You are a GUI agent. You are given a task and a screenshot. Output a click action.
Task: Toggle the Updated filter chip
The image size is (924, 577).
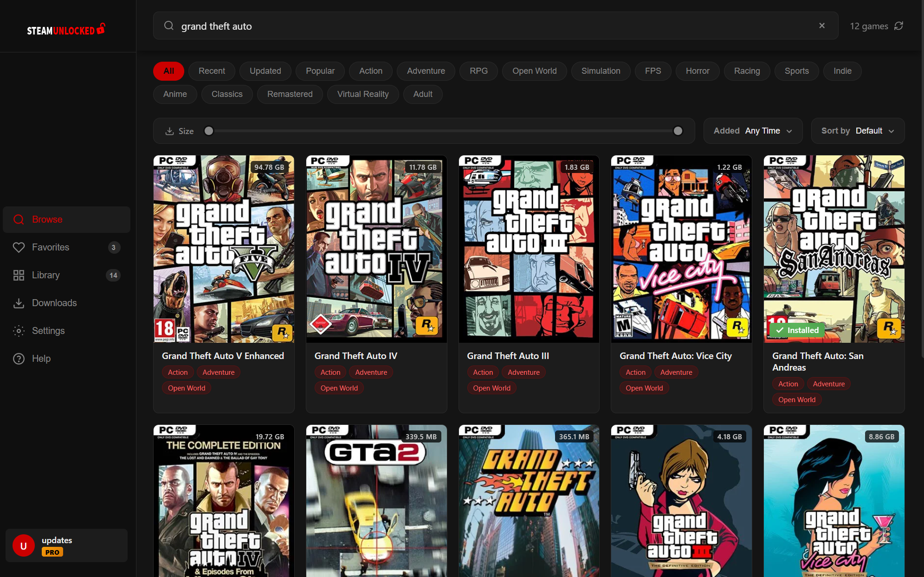pyautogui.click(x=265, y=71)
